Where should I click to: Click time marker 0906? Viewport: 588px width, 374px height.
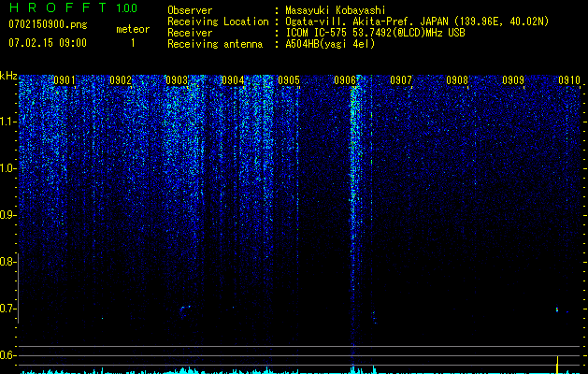345,80
